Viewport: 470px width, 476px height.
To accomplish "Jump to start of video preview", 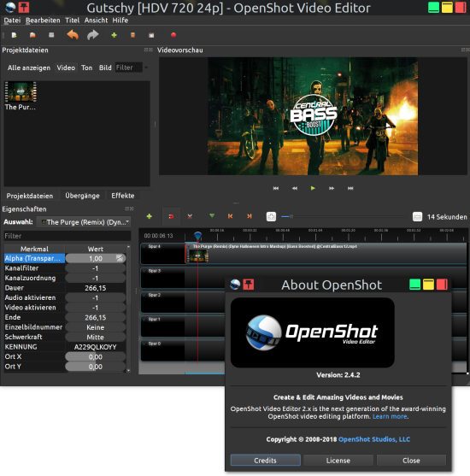I will (x=276, y=188).
